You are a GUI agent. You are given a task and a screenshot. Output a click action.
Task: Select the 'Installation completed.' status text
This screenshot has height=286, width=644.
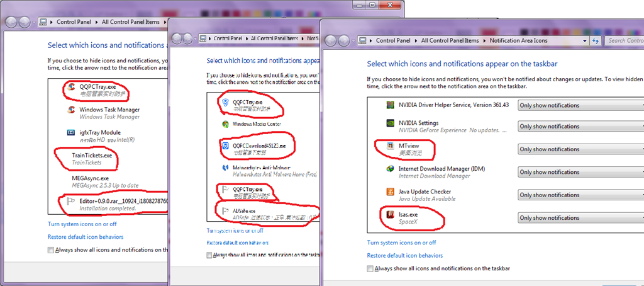[108, 209]
